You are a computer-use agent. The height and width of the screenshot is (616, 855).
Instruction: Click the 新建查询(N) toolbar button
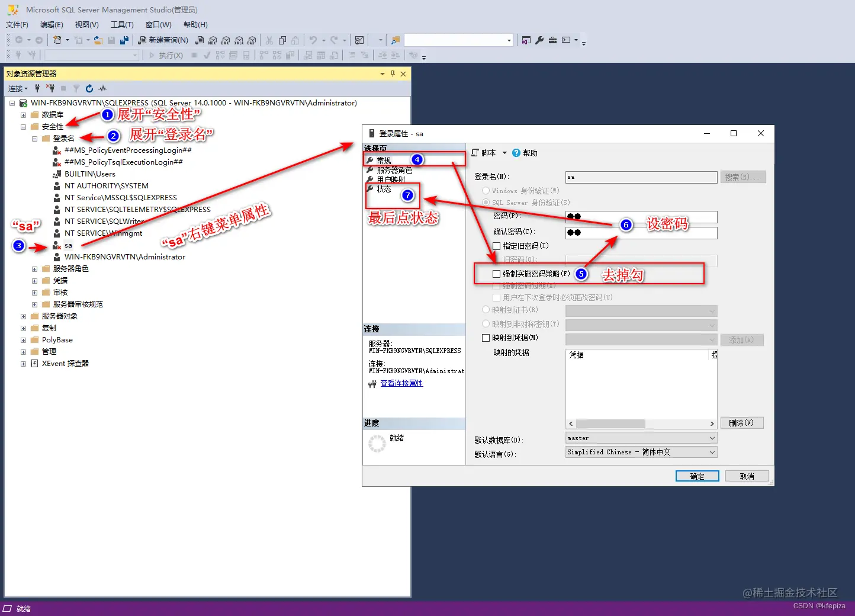click(x=163, y=40)
